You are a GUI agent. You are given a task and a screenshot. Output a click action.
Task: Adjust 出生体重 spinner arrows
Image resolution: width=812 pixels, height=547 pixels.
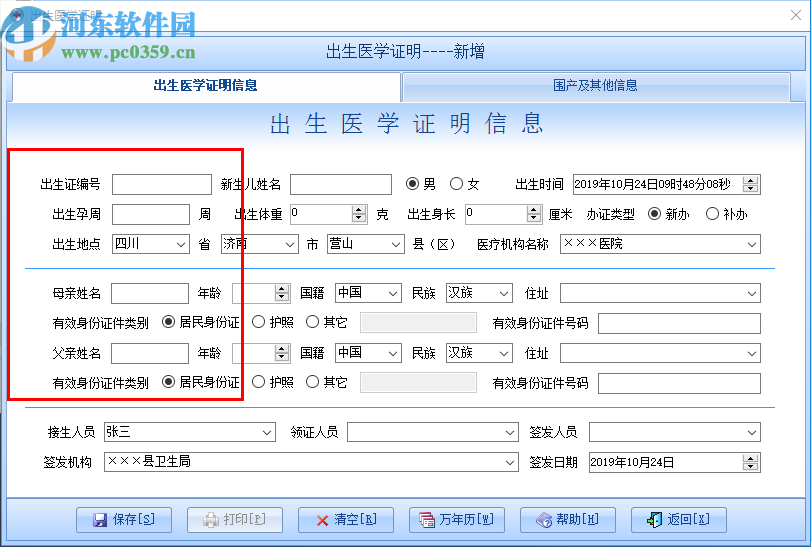click(x=358, y=213)
